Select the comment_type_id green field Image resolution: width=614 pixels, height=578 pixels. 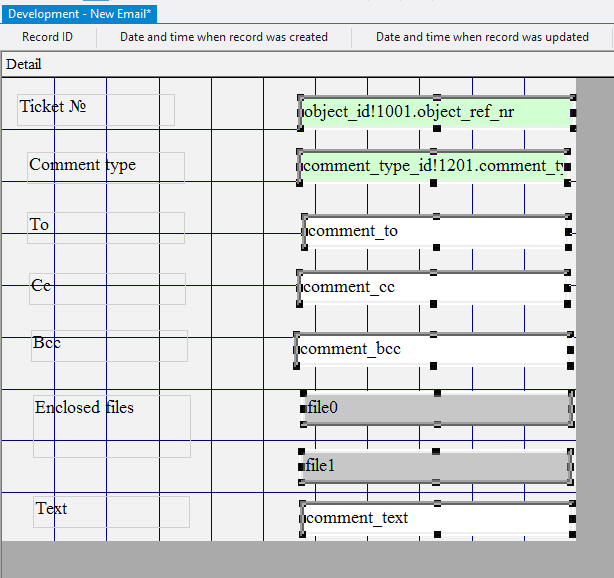[435, 166]
